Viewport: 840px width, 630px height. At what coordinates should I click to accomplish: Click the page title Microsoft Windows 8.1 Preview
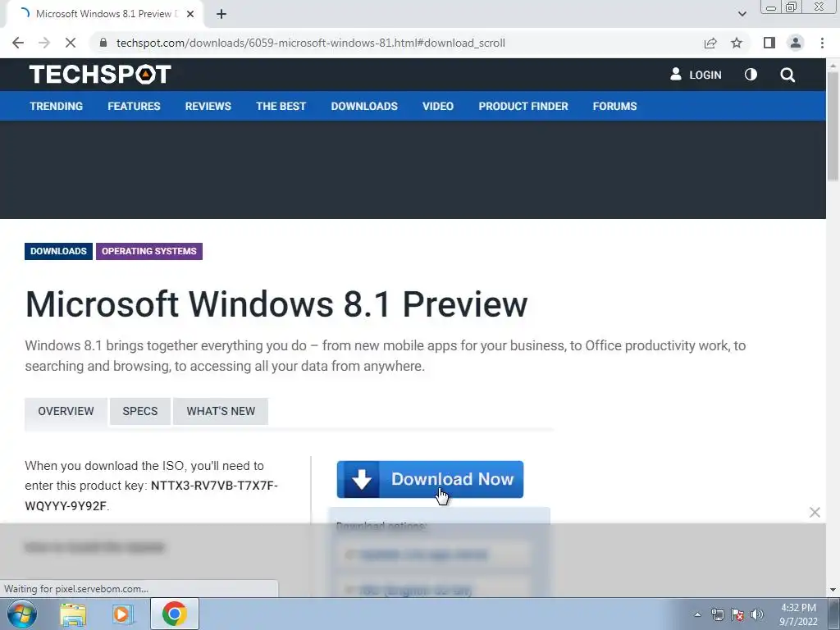tap(276, 304)
